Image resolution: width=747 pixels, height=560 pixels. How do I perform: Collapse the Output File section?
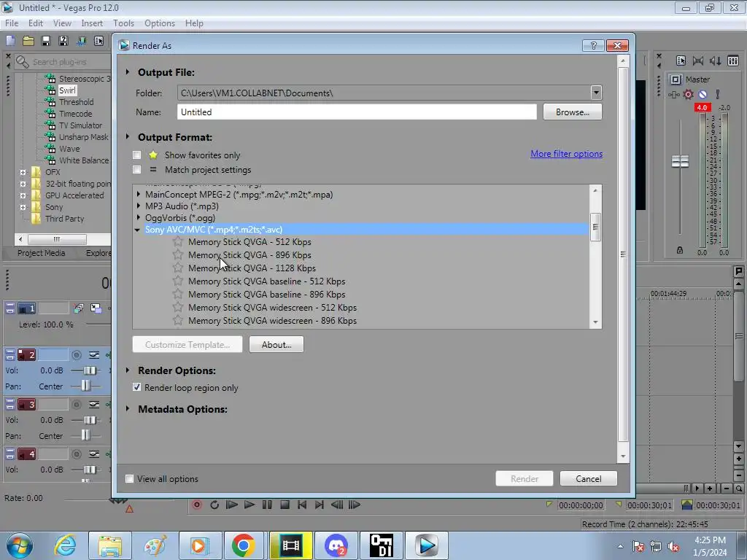click(x=128, y=72)
